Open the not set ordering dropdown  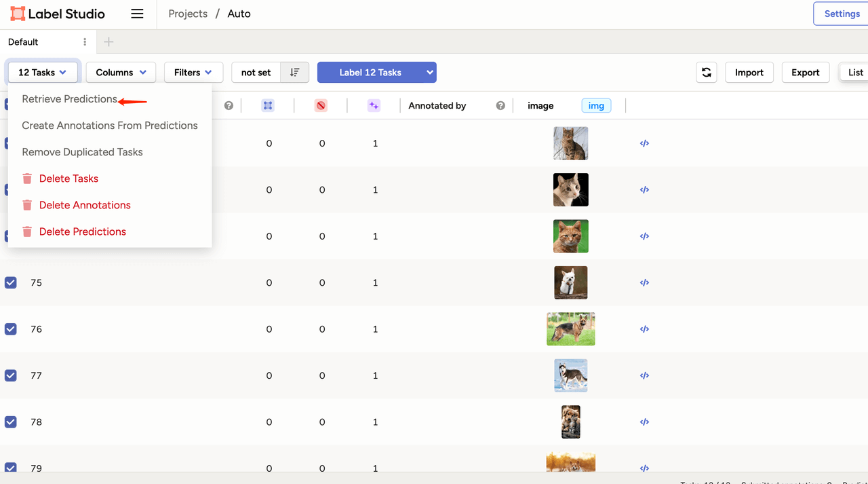[256, 73]
